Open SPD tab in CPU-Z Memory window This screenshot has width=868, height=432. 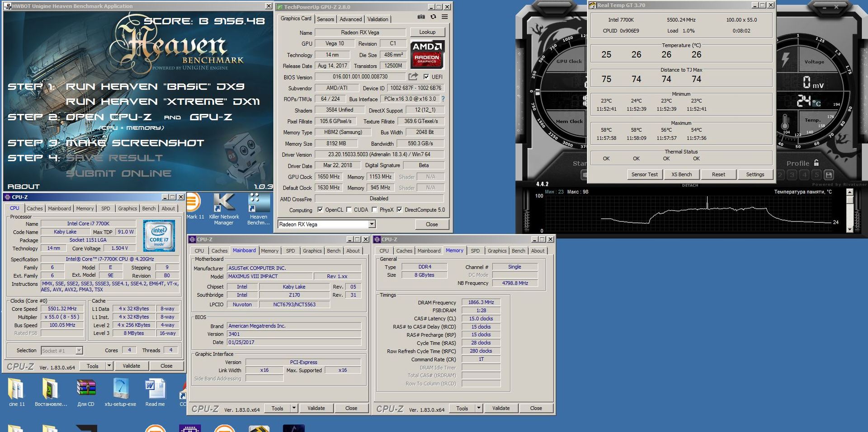click(x=475, y=251)
